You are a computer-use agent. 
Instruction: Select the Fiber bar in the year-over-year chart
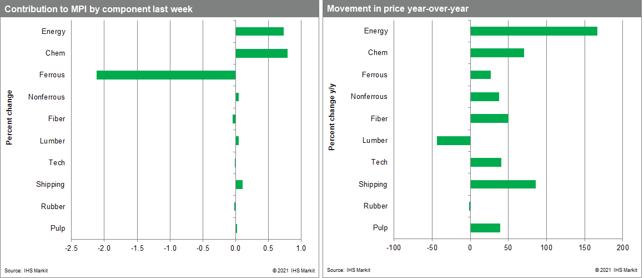[489, 118]
